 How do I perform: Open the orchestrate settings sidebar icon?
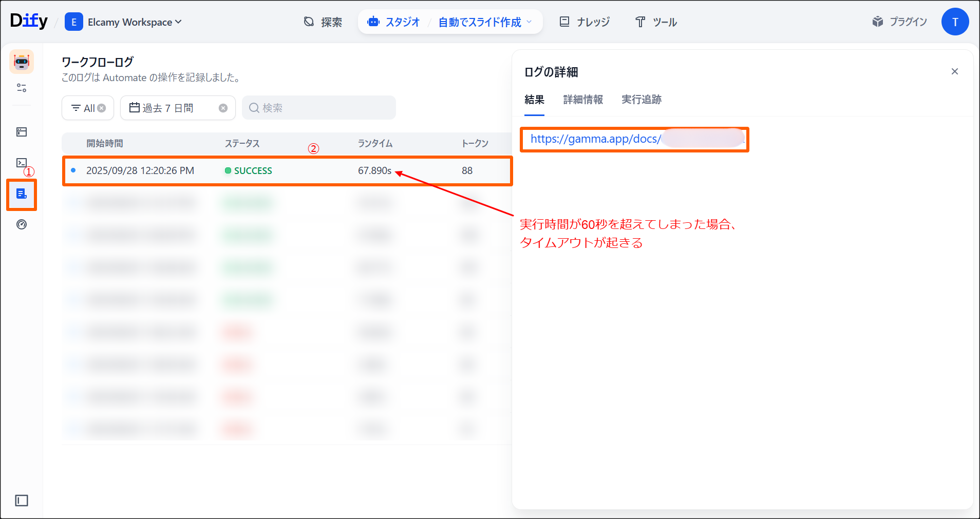click(x=22, y=88)
